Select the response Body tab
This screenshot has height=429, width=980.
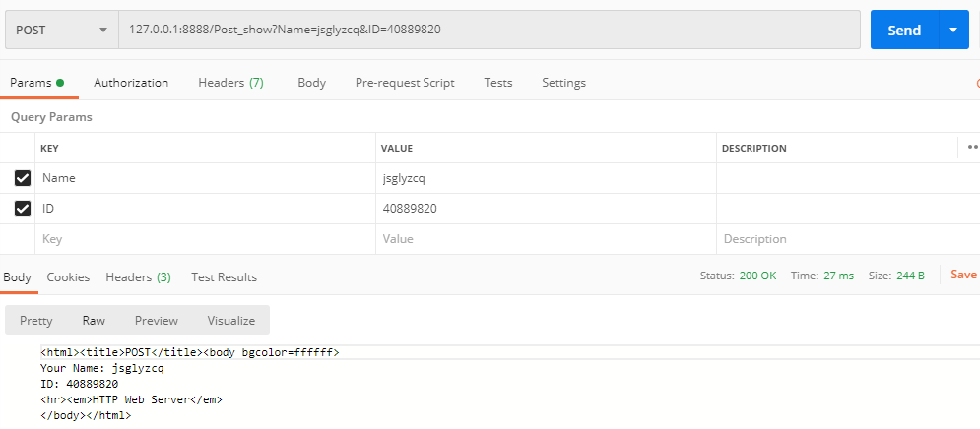pyautogui.click(x=17, y=277)
